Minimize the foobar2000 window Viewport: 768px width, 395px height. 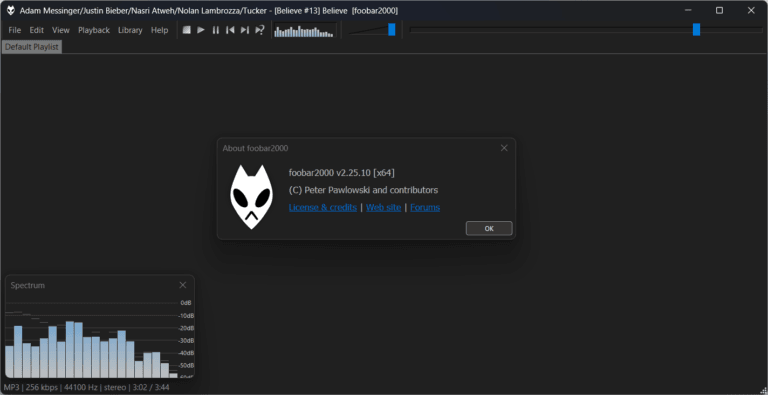click(x=688, y=10)
